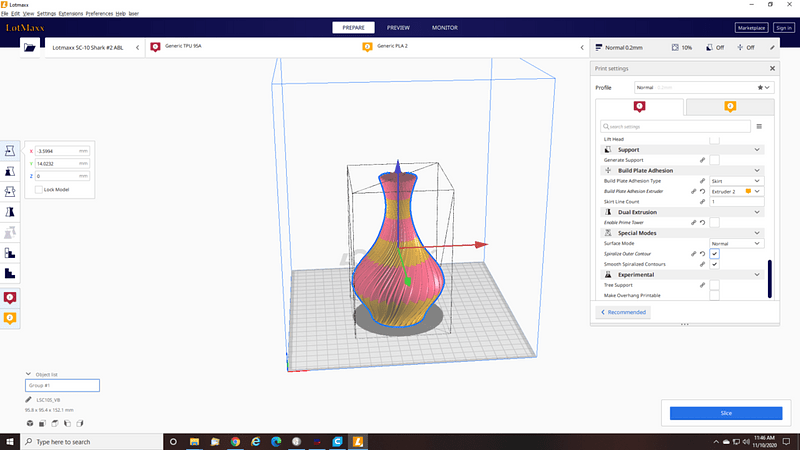Select the Move tool
This screenshot has height=450, width=800.
[x=10, y=151]
